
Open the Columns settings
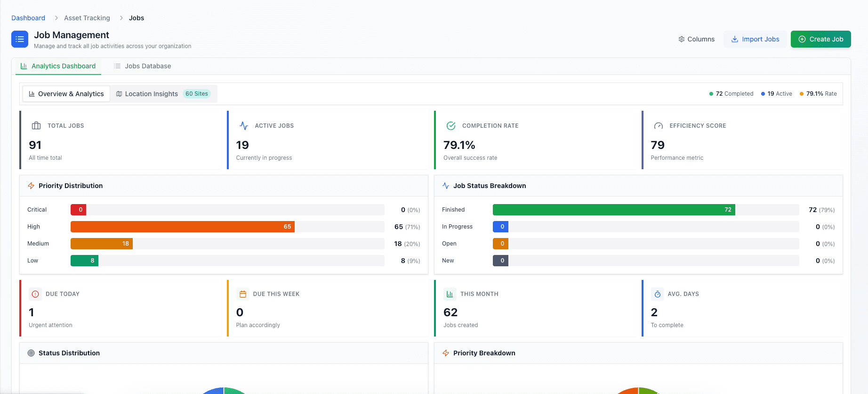coord(696,39)
